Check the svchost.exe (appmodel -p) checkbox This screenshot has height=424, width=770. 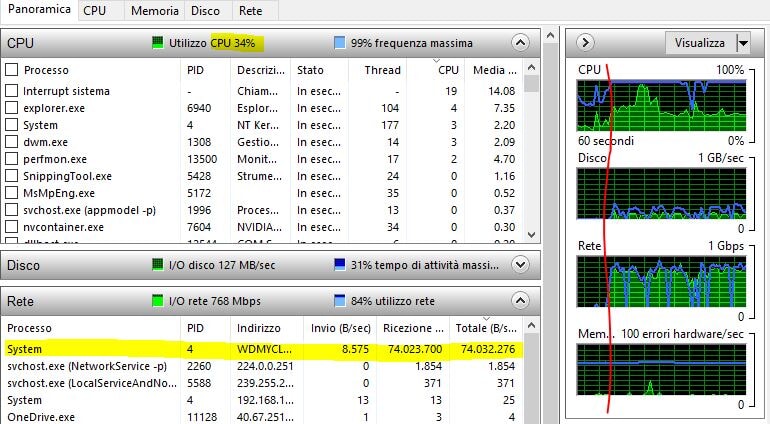click(x=11, y=210)
